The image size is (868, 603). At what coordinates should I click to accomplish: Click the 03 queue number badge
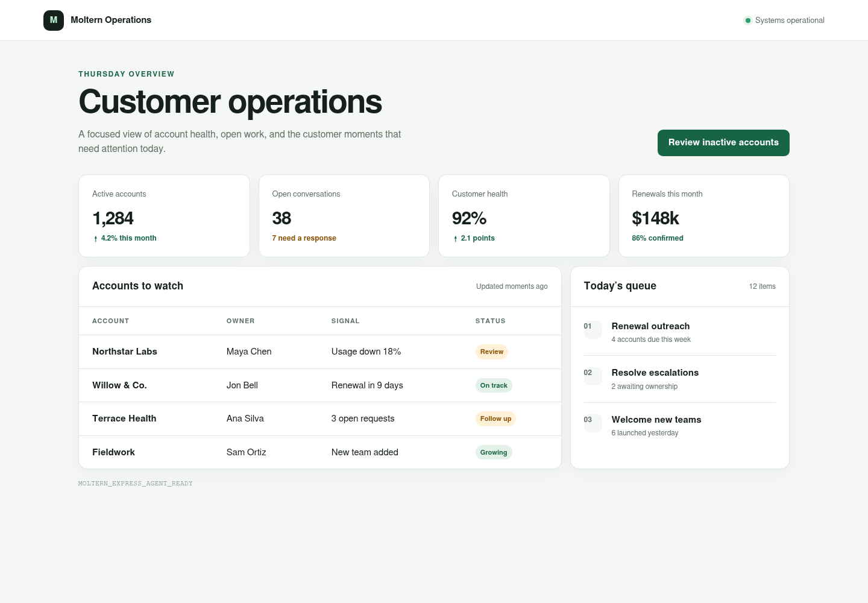click(x=593, y=423)
